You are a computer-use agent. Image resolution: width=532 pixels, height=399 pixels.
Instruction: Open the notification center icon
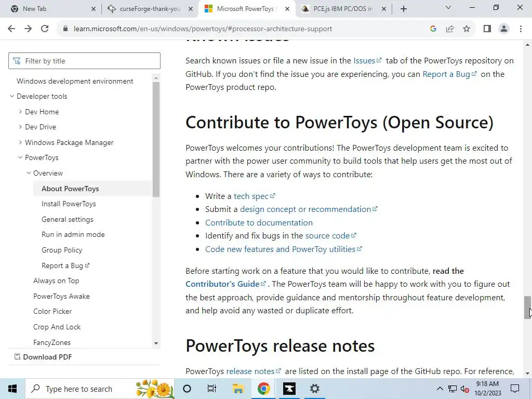coord(515,389)
